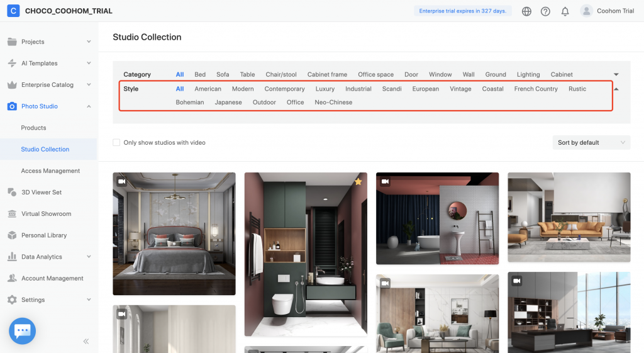Open Products under Photo Studio
This screenshot has height=353, width=644.
(x=33, y=128)
